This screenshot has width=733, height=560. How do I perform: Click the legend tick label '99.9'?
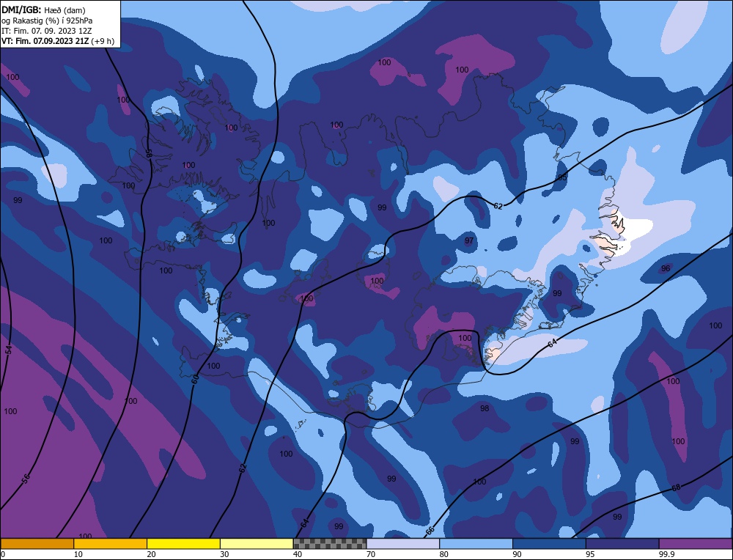click(666, 554)
